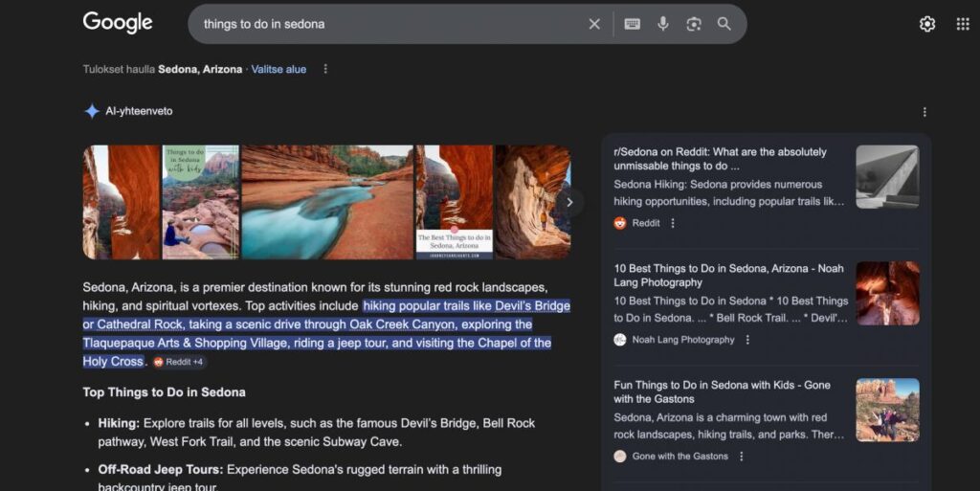Open first red rock cave image

click(122, 202)
